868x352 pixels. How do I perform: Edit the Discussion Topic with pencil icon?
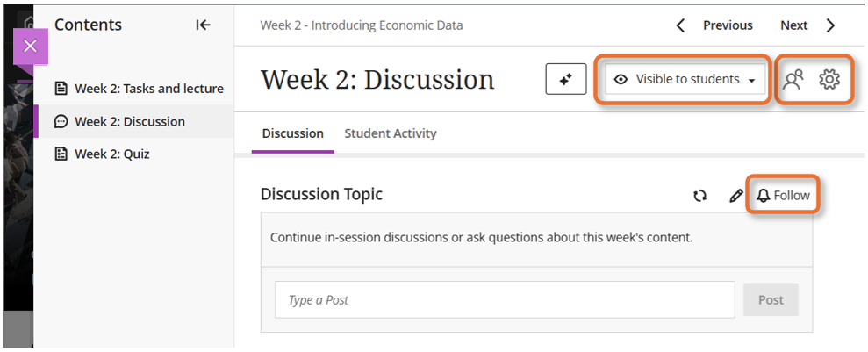tap(736, 196)
